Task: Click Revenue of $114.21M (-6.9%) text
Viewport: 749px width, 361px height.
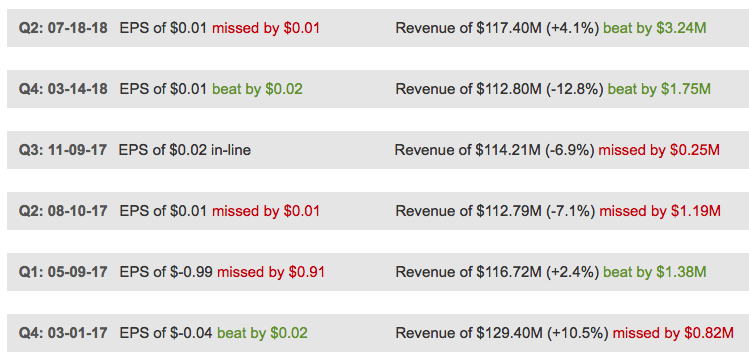Action: 494,150
